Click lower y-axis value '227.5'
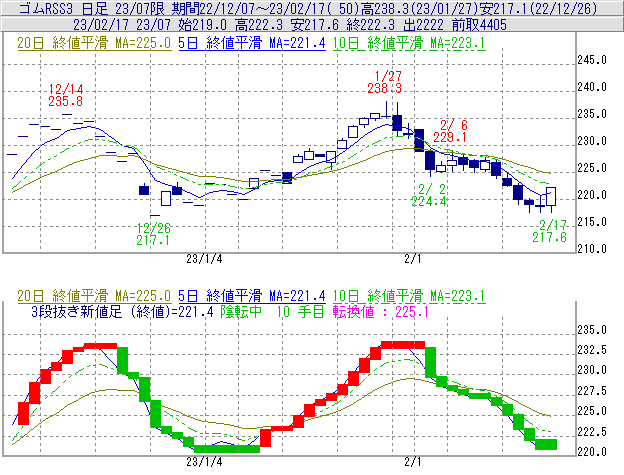 (x=592, y=391)
